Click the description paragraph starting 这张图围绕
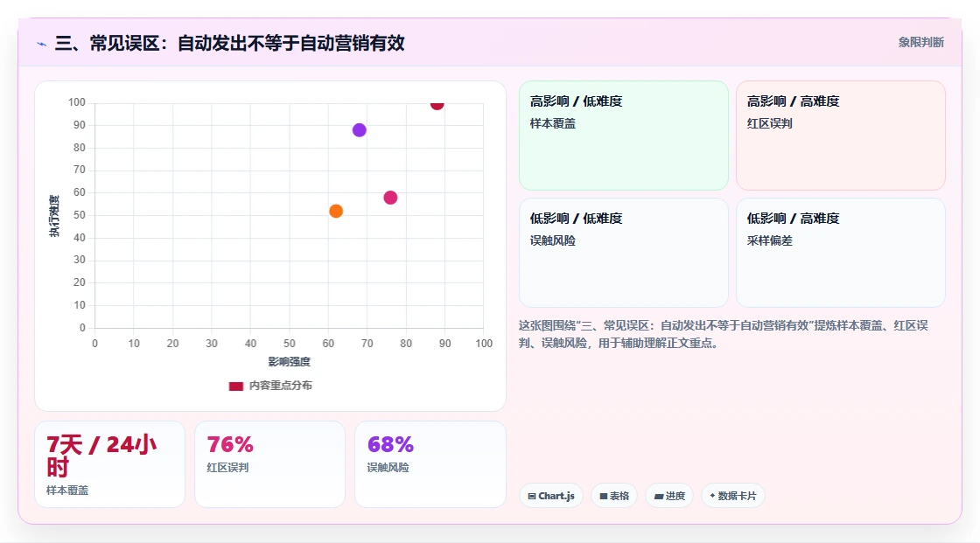 click(723, 334)
